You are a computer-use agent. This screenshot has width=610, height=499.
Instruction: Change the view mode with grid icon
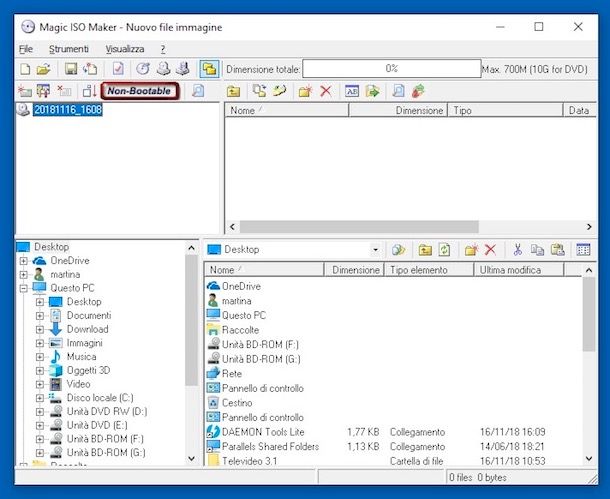pos(583,250)
